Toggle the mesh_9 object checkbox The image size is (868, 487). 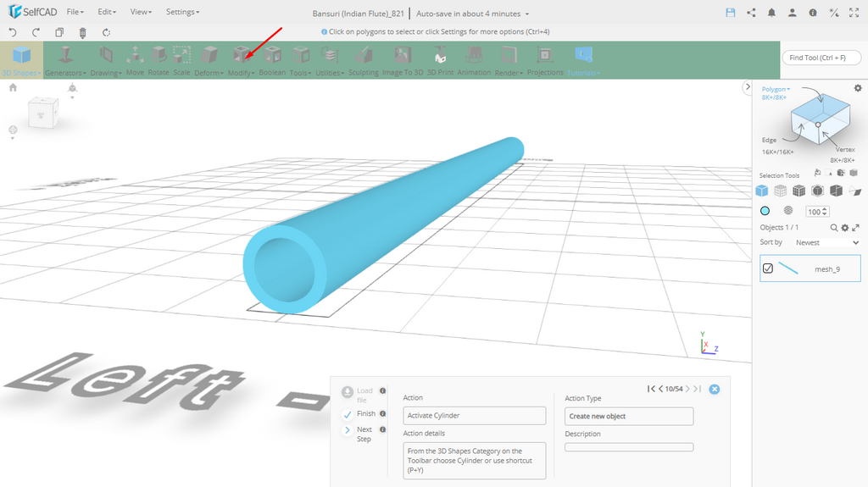(x=768, y=268)
